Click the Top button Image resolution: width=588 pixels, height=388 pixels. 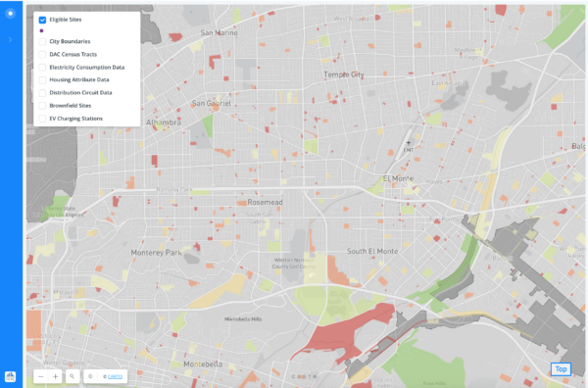(561, 369)
